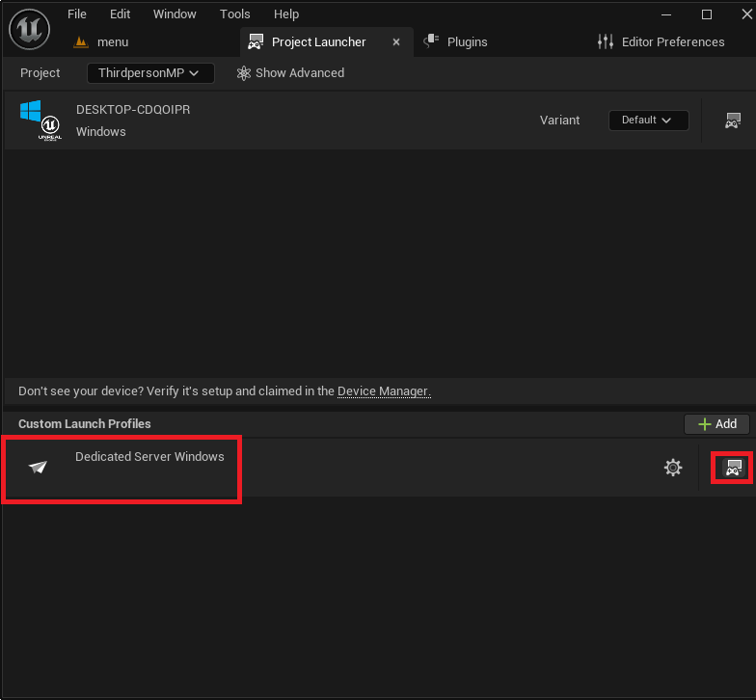This screenshot has width=756, height=700.
Task: Maximize the editor window
Action: pos(706,14)
